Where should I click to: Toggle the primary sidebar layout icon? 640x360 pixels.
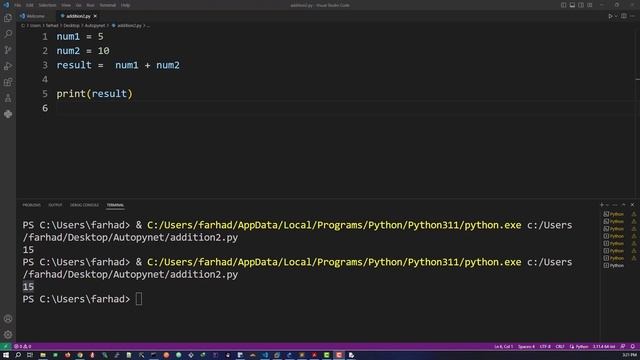(x=564, y=5)
